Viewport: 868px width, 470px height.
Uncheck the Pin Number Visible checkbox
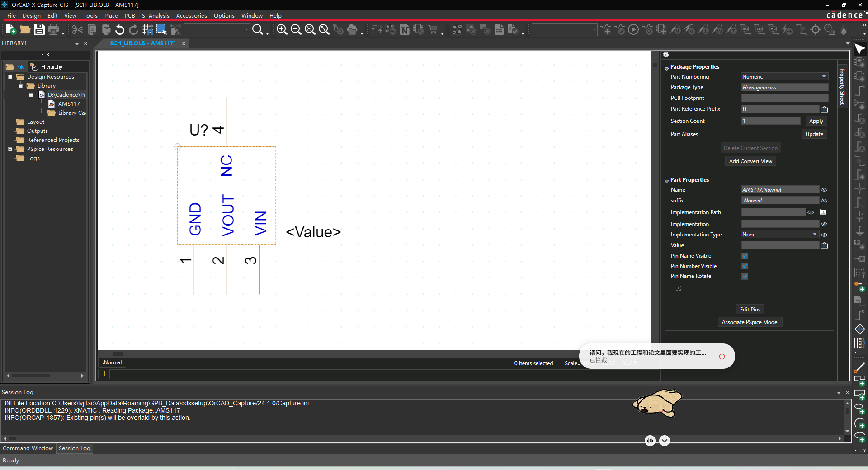coord(745,266)
